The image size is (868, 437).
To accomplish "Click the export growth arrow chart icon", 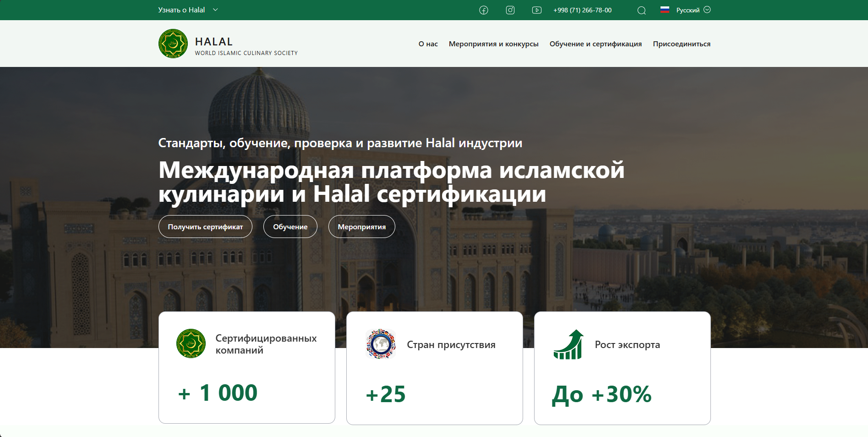I will pyautogui.click(x=568, y=344).
